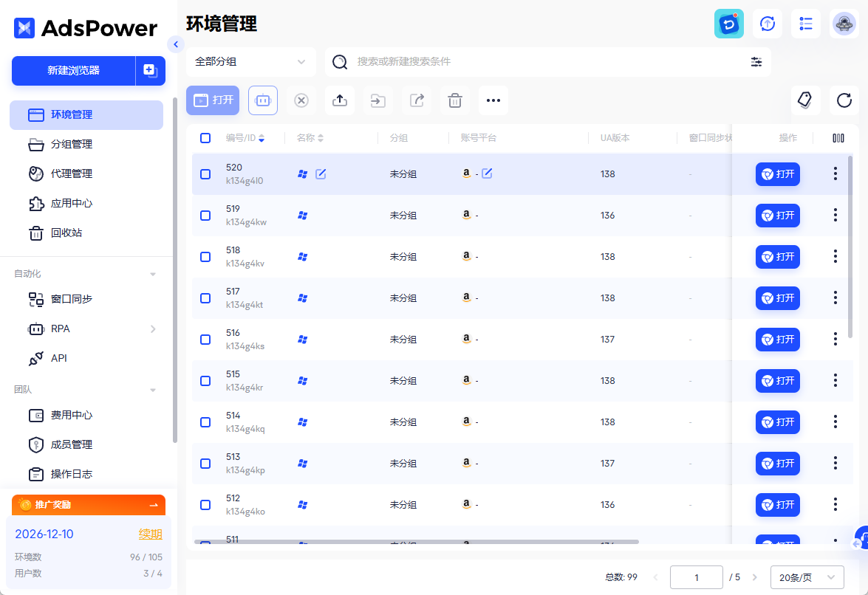The height and width of the screenshot is (595, 868).
Task: Open more options for row 513
Action: [835, 463]
